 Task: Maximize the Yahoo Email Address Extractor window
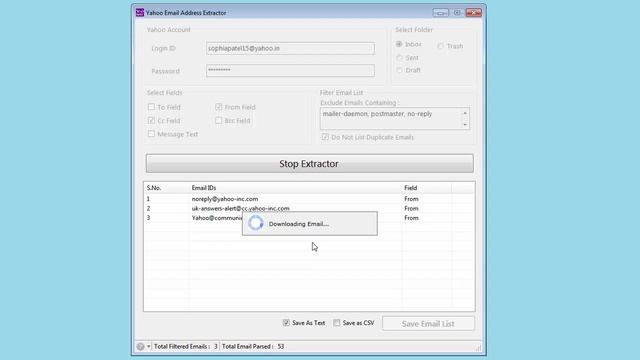point(457,13)
